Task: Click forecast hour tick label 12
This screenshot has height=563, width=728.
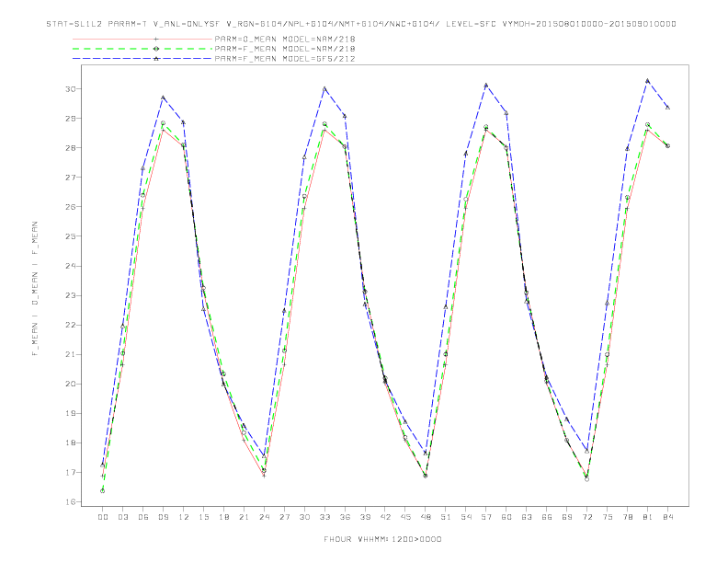Action: [184, 517]
